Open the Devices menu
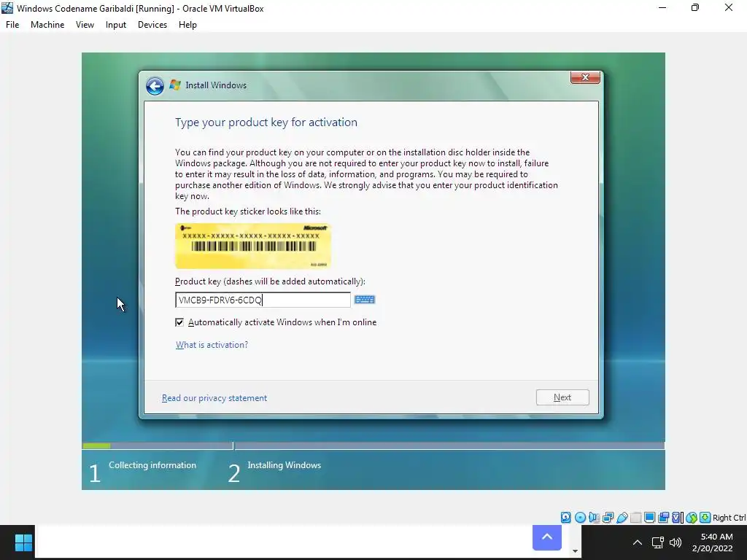This screenshot has width=747, height=560. (152, 25)
